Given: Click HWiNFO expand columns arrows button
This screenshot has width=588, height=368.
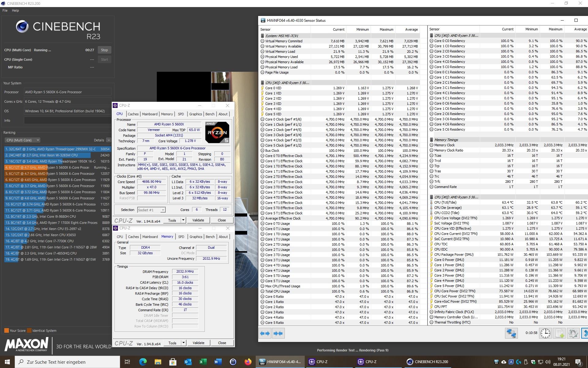Looking at the screenshot, I should [x=265, y=333].
